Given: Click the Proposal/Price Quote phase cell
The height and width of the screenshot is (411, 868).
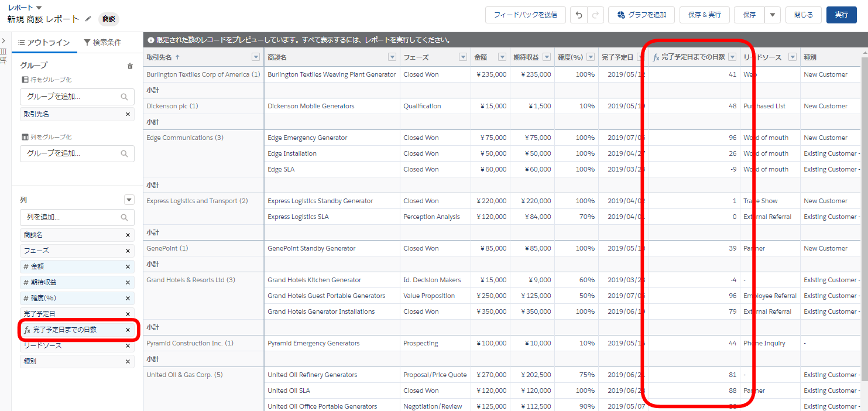Looking at the screenshot, I should tap(435, 375).
